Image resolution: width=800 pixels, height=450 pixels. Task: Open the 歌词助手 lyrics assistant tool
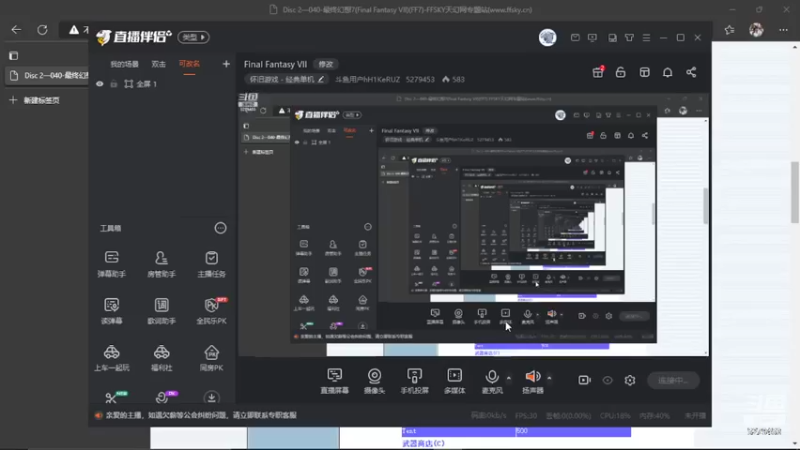161,311
